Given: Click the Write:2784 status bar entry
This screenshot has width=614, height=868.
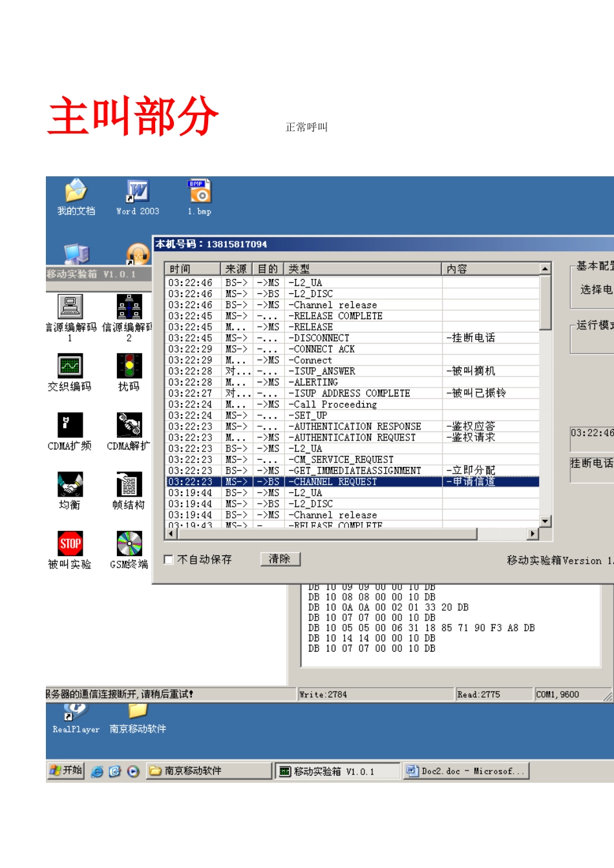Looking at the screenshot, I should click(x=376, y=695).
